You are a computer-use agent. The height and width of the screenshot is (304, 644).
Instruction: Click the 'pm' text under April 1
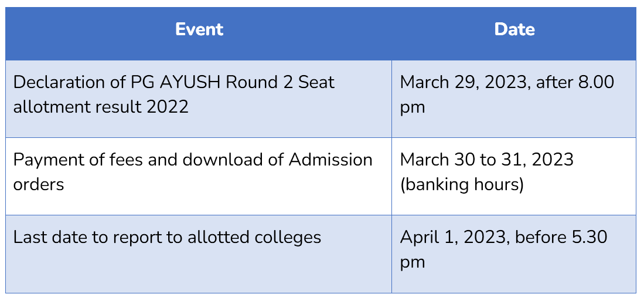(413, 264)
